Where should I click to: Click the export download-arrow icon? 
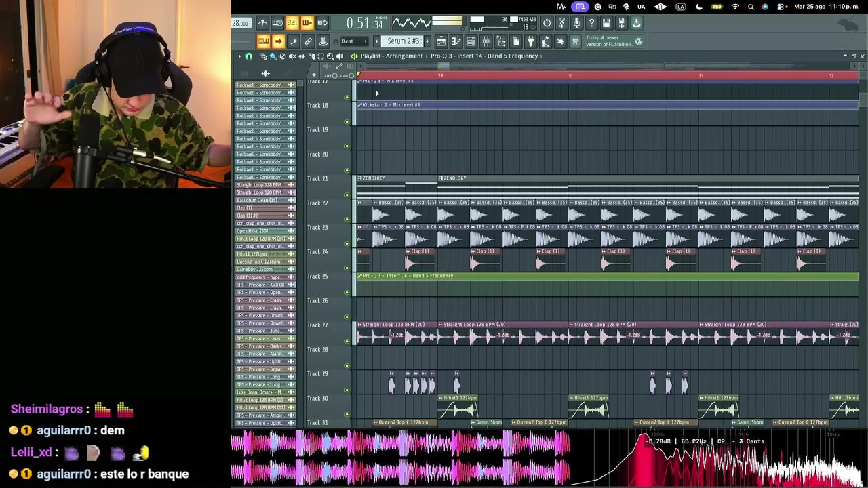[x=636, y=23]
